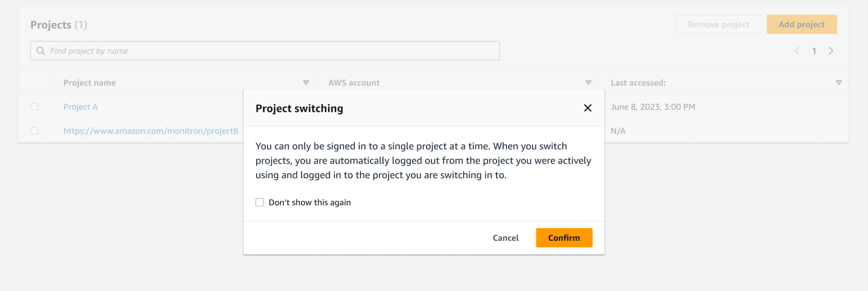Click the Remove project button
868x291 pixels.
pos(719,24)
